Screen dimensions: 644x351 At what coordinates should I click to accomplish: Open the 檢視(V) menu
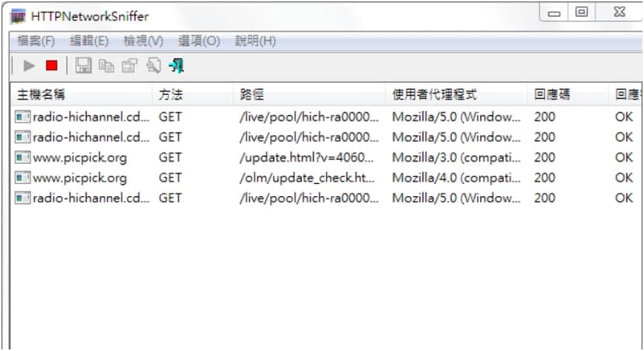[x=143, y=41]
